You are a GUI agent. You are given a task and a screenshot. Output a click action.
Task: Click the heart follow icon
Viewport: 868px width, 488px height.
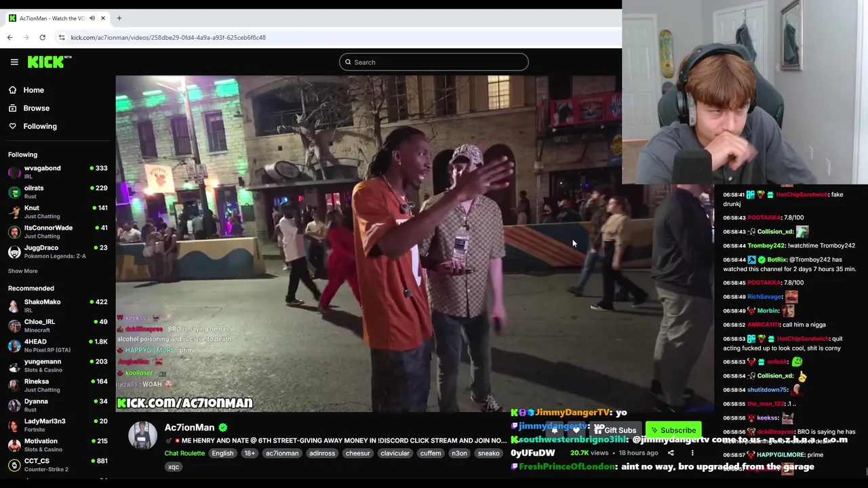point(576,430)
